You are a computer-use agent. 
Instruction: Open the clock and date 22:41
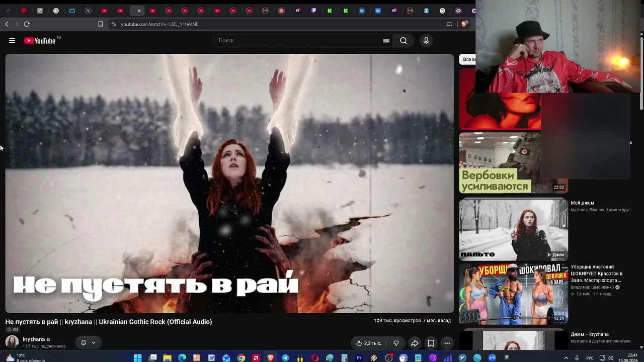[629, 357]
